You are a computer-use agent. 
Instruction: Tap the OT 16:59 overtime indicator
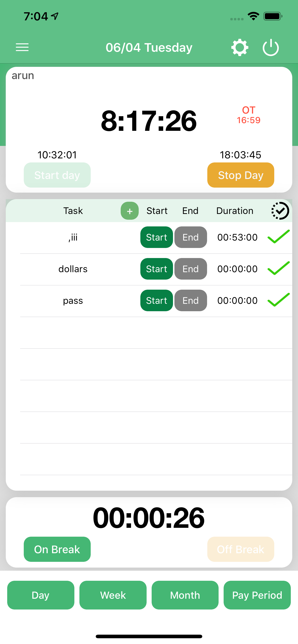point(248,115)
